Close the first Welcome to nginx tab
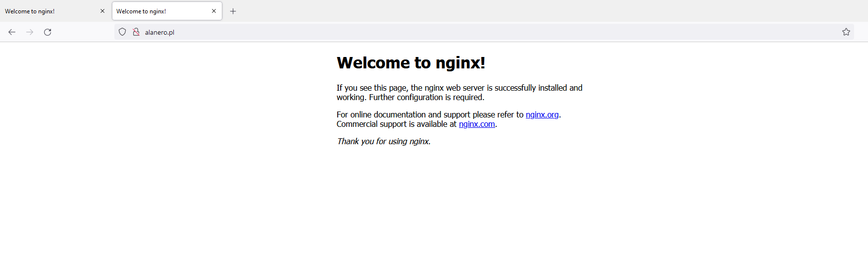The width and height of the screenshot is (868, 280). point(102,11)
